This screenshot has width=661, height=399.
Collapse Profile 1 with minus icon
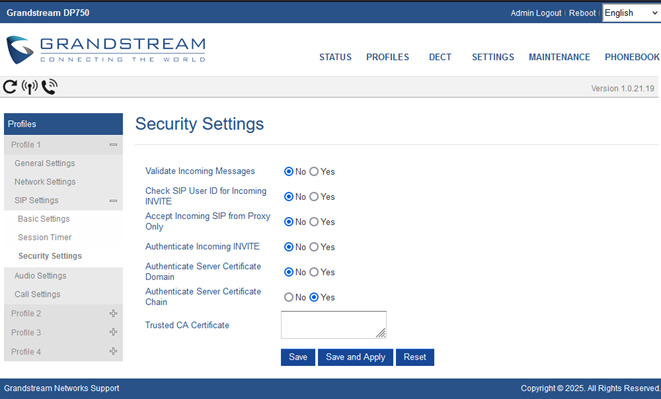(x=113, y=145)
